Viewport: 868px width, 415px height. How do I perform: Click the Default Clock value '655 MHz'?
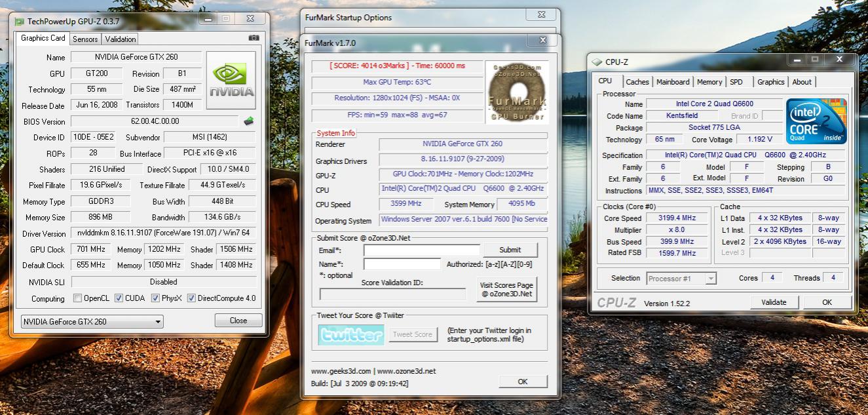pos(90,265)
